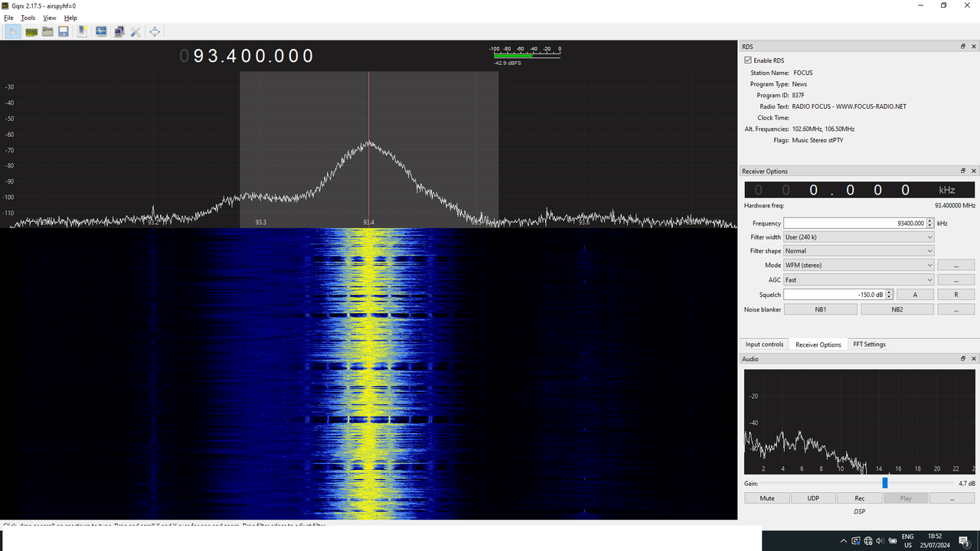Float the Audio panel
This screenshot has height=551, width=980.
coord(963,359)
